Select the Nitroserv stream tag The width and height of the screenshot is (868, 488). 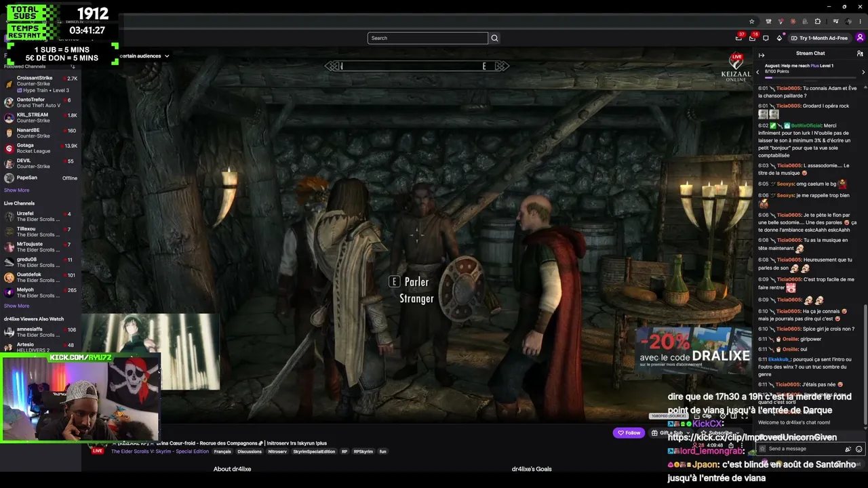tap(277, 451)
